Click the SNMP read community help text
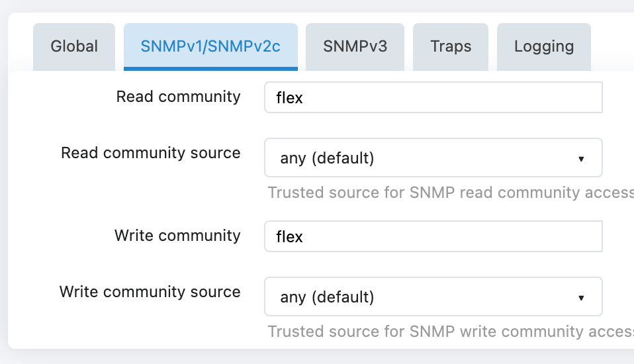The height and width of the screenshot is (364, 634). (450, 193)
